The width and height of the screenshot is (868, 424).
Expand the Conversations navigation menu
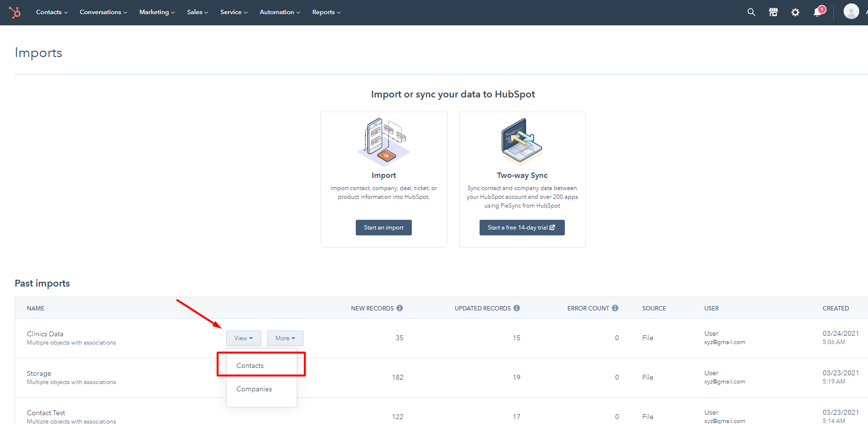103,12
